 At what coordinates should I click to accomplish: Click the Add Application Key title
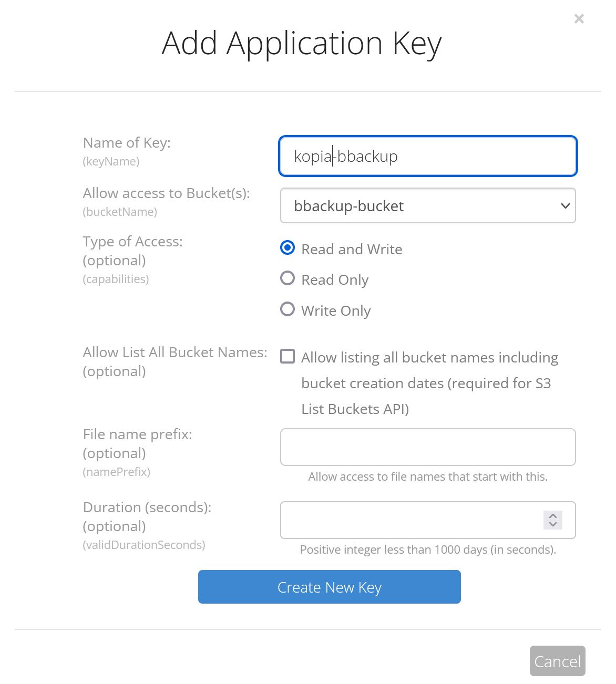coord(301,43)
